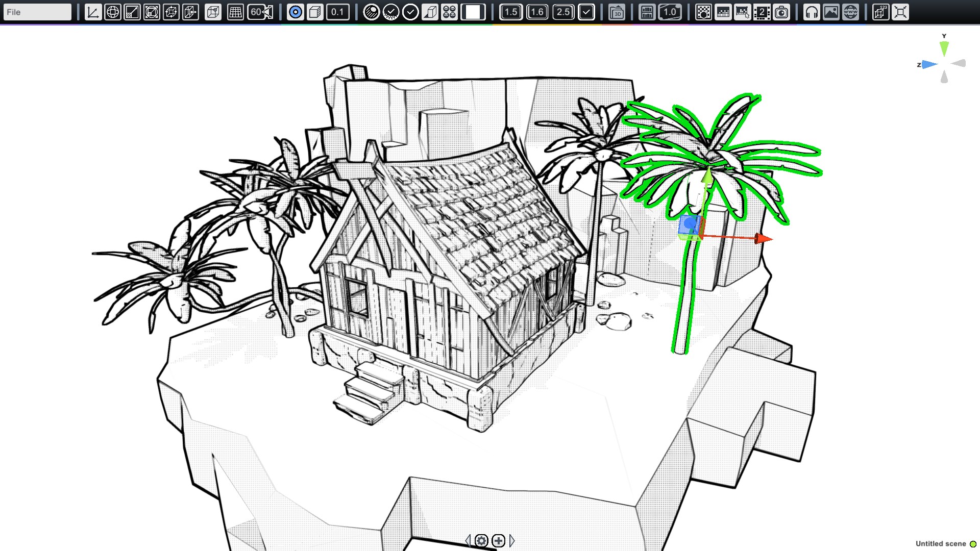The image size is (980, 551).
Task: Select the 1.5 outline width button
Action: [510, 12]
